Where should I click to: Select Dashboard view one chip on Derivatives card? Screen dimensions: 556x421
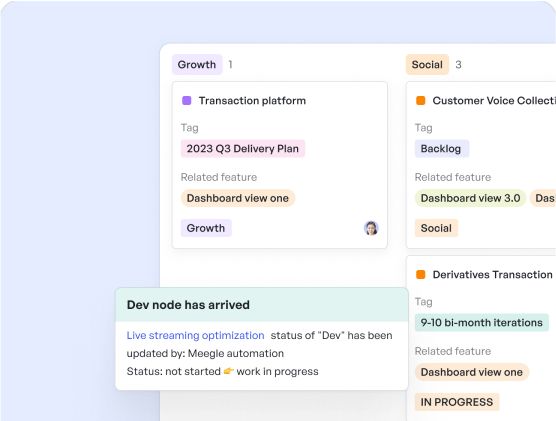pyautogui.click(x=472, y=372)
